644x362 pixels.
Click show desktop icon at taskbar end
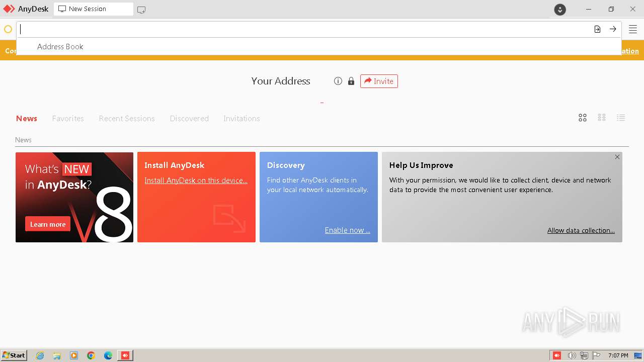638,355
